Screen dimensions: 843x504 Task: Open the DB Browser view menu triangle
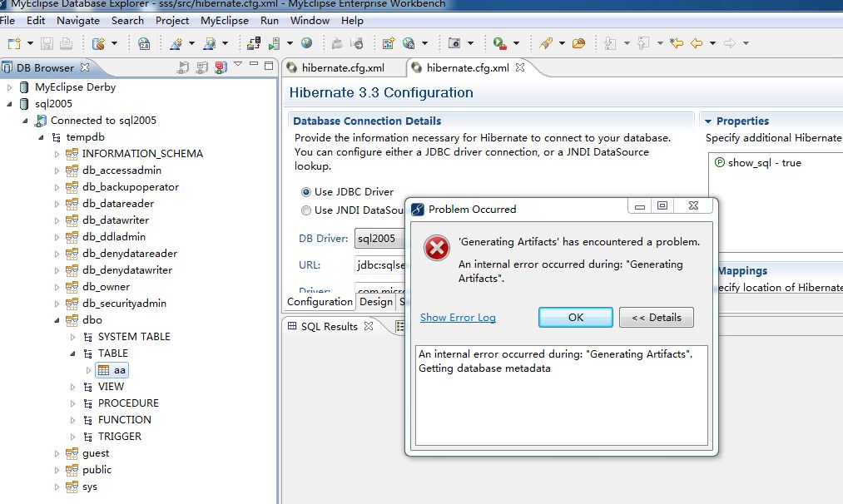(238, 65)
